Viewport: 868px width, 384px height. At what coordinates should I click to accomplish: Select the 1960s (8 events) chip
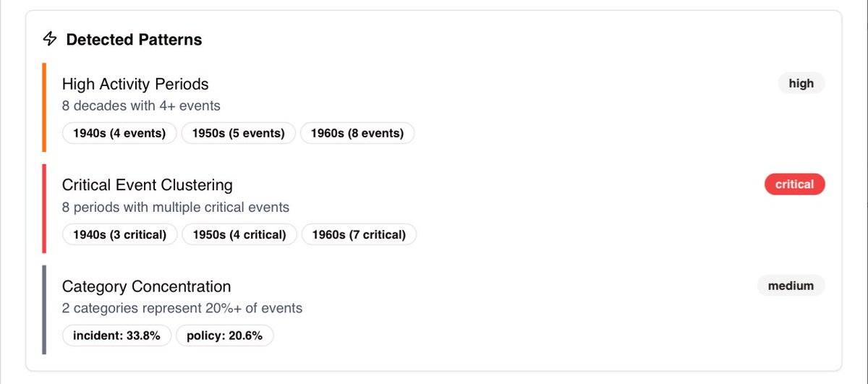pyautogui.click(x=357, y=133)
